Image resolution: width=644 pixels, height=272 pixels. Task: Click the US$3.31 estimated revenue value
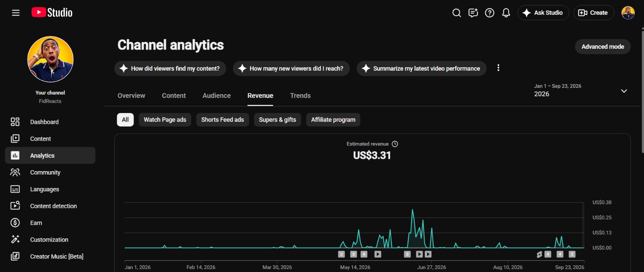372,156
